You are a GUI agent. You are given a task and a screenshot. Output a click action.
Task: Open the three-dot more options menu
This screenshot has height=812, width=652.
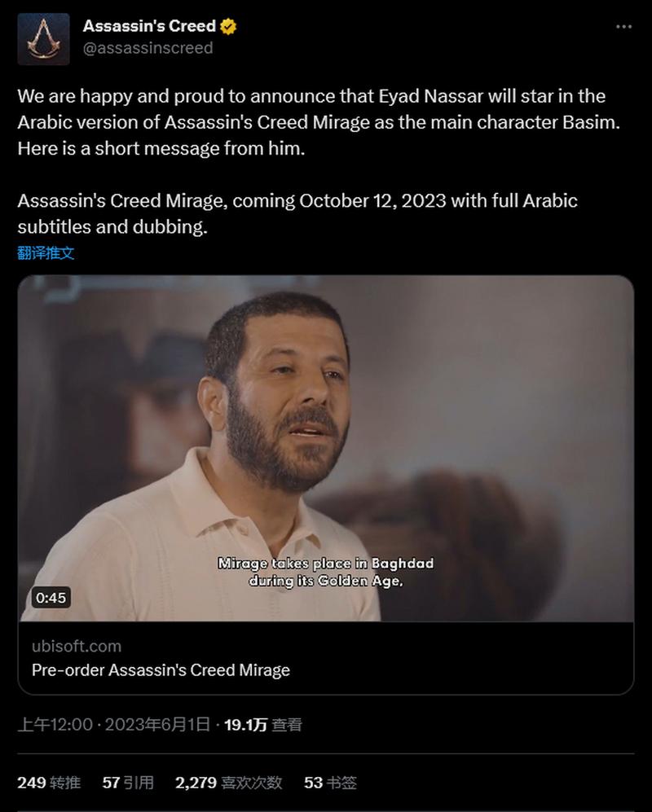pyautogui.click(x=623, y=27)
